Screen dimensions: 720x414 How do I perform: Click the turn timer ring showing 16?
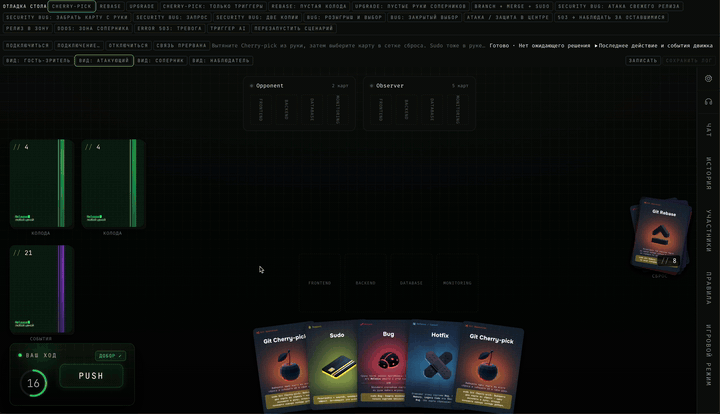coord(33,383)
